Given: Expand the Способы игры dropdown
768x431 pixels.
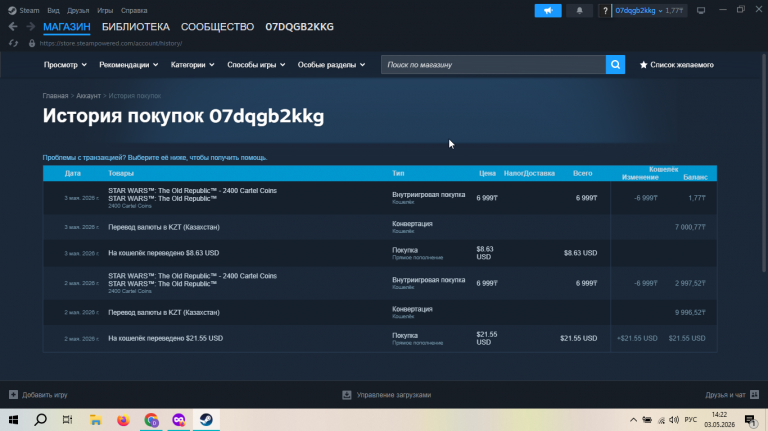Looking at the screenshot, I should 256,65.
